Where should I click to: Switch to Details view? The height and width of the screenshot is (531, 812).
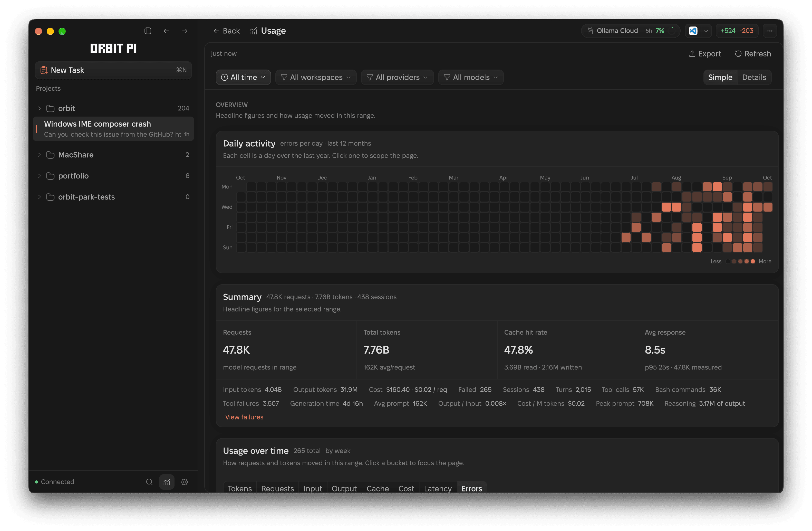[754, 78]
